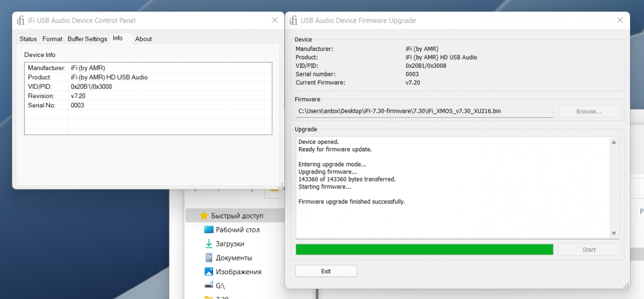This screenshot has width=644, height=299.
Task: Click the 0x20B1/0x3008 value in Firmware Upgrade
Action: point(426,65)
